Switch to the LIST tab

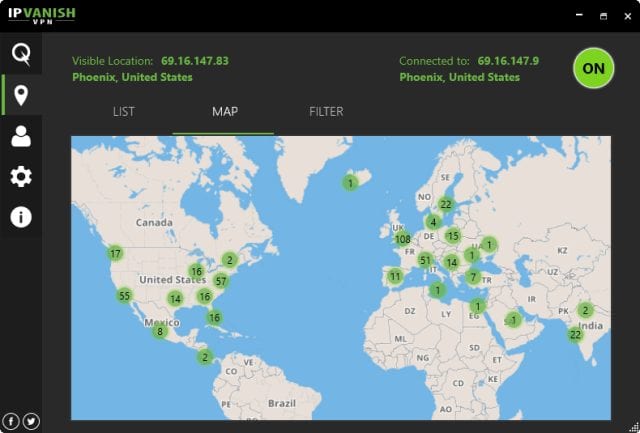pos(123,111)
